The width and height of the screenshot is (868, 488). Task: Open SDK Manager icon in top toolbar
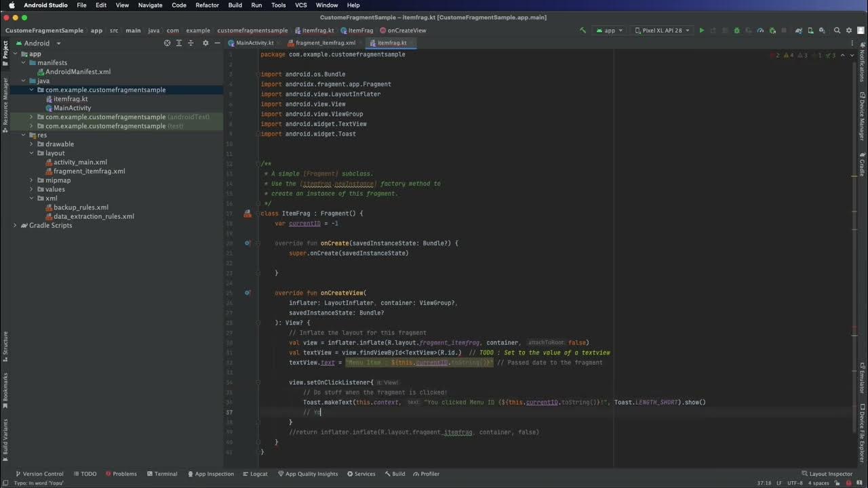[822, 30]
